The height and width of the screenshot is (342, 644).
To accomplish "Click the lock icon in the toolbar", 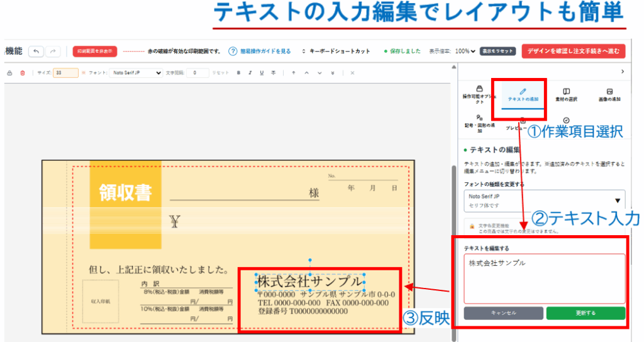I will [9, 73].
